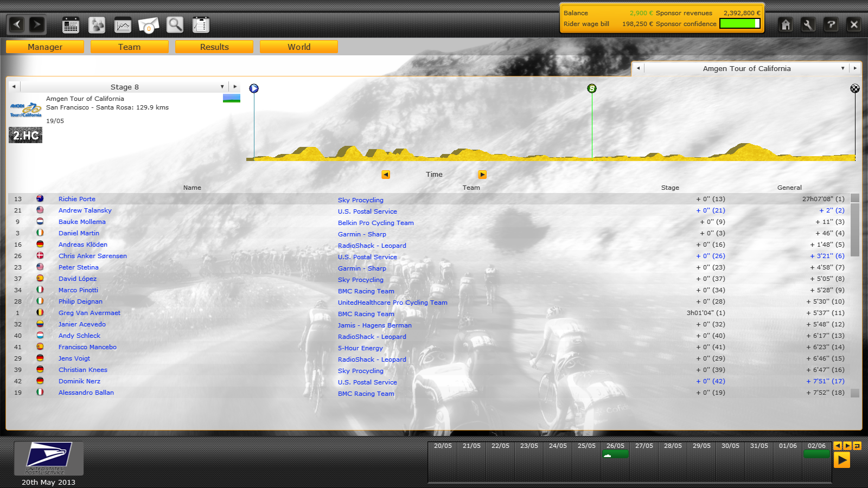
Task: Open the calendar icon in the toolbar
Action: (71, 25)
